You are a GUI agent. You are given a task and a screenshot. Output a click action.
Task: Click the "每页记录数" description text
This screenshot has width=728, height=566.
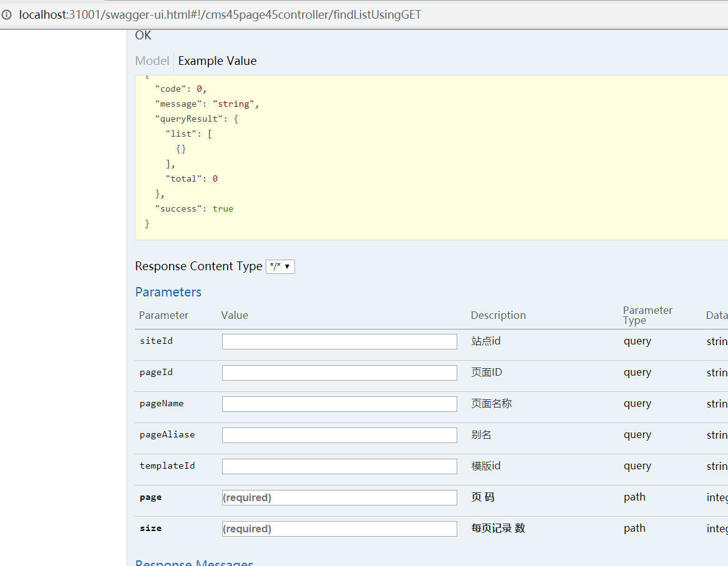pos(498,529)
